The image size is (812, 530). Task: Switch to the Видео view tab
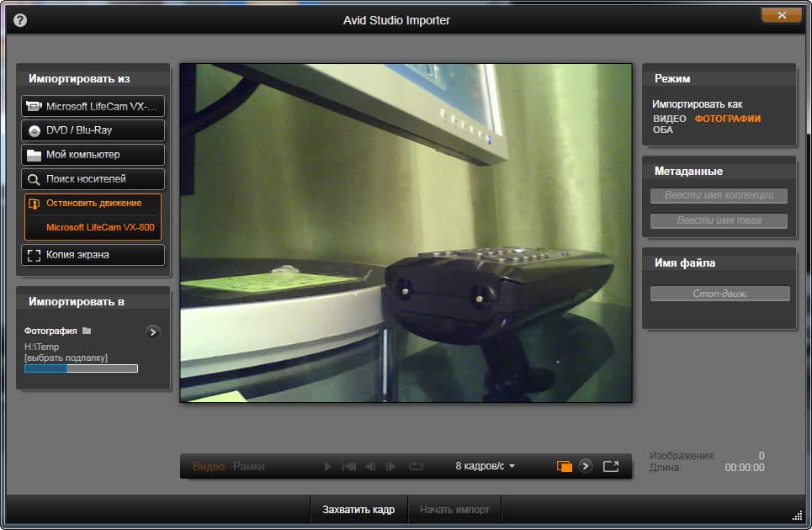(x=209, y=466)
